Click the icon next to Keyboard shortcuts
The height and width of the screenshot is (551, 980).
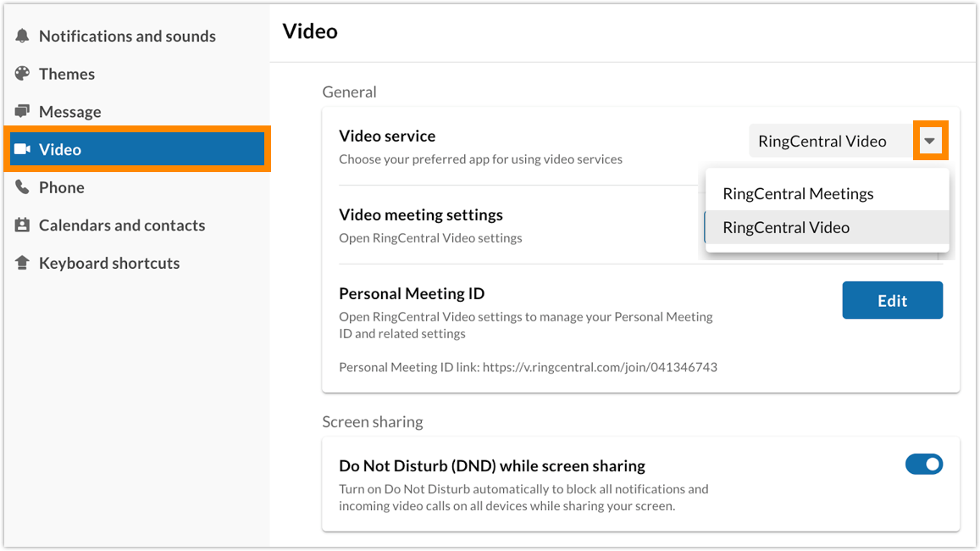point(22,263)
